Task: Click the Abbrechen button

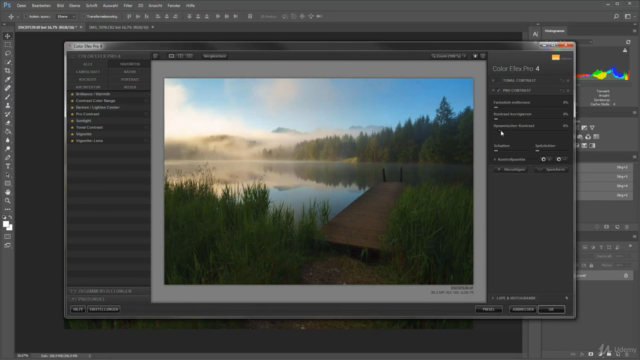Action: pyautogui.click(x=523, y=310)
